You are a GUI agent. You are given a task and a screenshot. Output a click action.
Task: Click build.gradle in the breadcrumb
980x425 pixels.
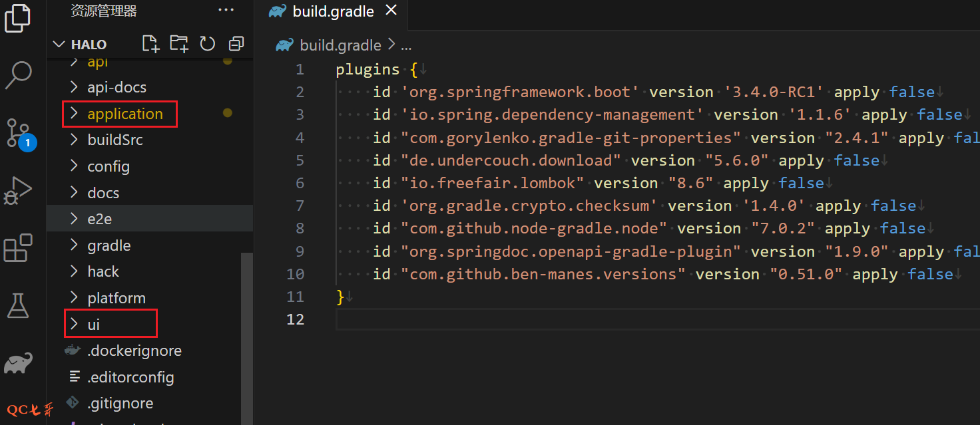[340, 45]
